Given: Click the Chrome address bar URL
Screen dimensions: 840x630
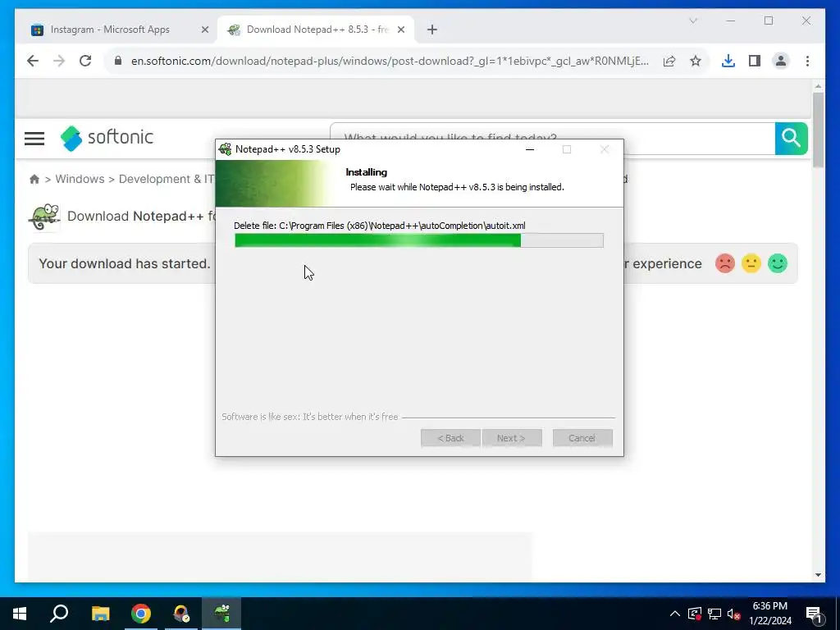Looking at the screenshot, I should pyautogui.click(x=390, y=61).
